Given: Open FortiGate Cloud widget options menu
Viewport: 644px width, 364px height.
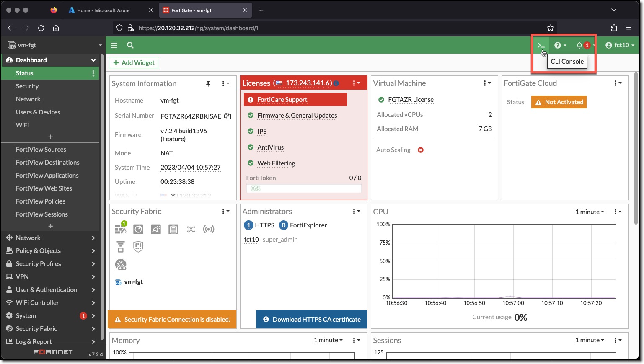Looking at the screenshot, I should point(618,83).
